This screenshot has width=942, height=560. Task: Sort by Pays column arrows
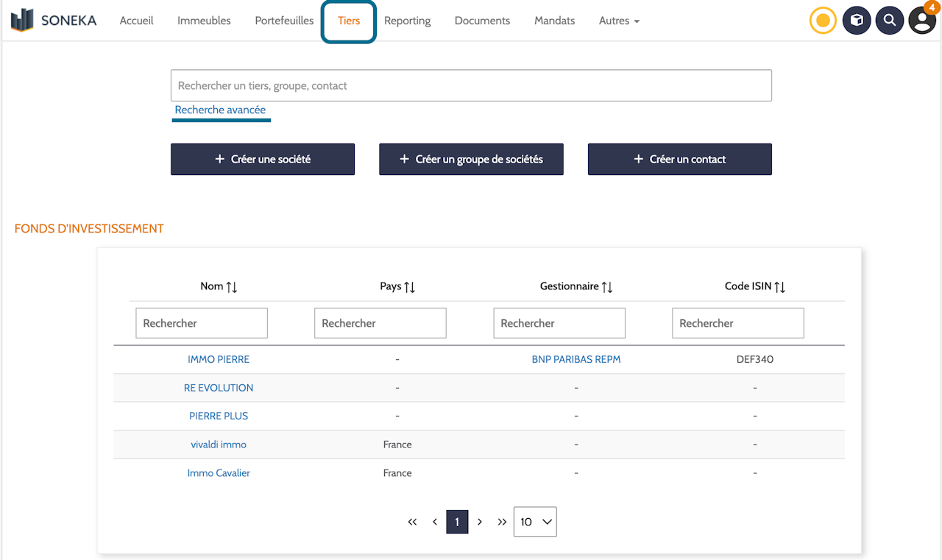410,287
